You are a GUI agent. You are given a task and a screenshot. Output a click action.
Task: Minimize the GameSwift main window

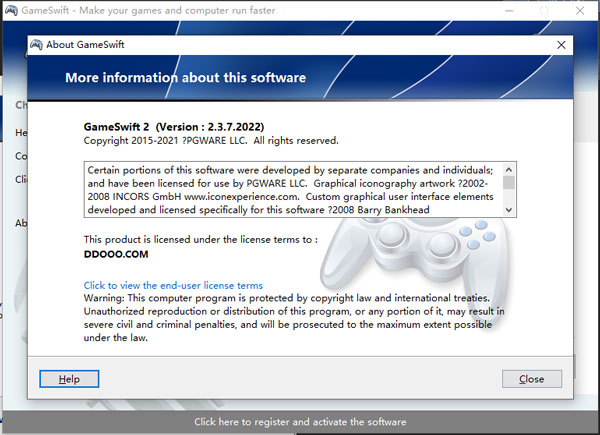509,10
